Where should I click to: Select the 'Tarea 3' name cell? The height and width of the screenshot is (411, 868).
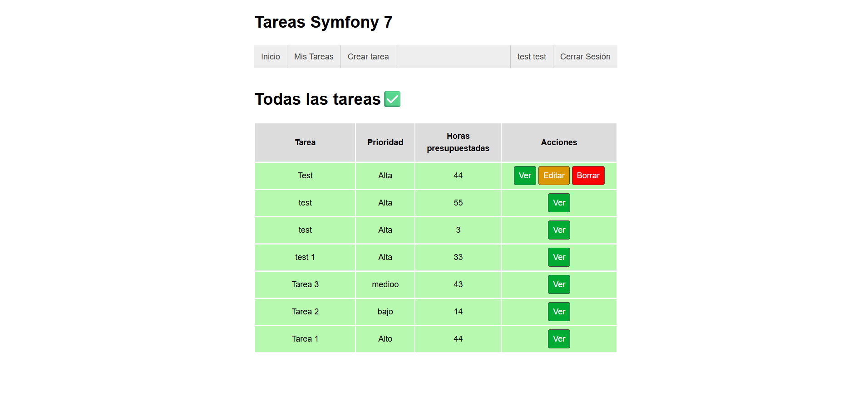tap(305, 284)
